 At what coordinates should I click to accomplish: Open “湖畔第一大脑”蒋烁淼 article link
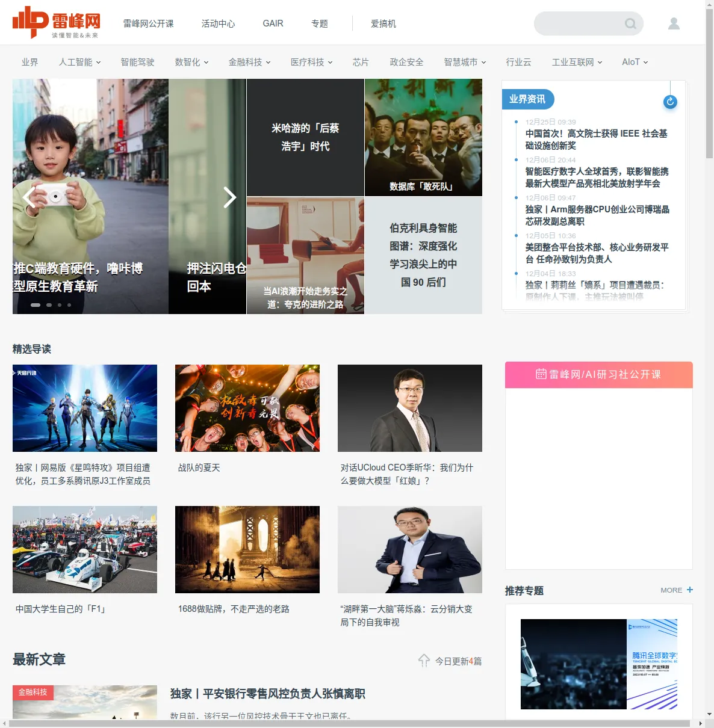pos(406,615)
